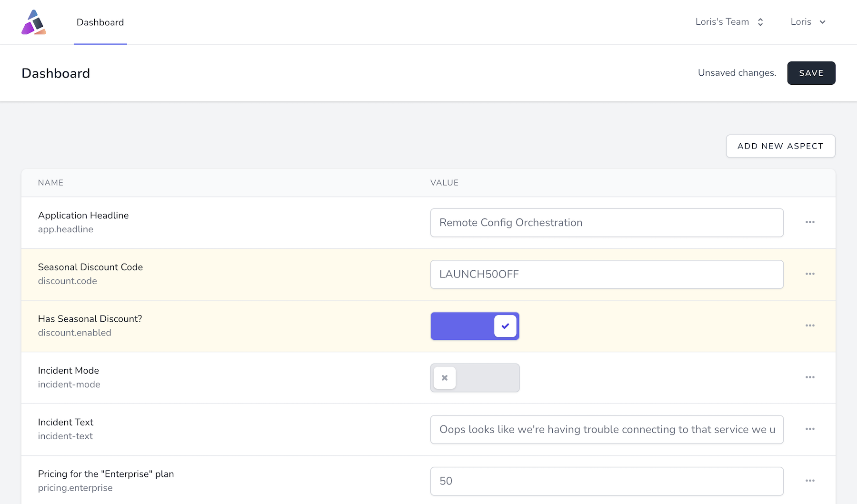
Task: Click the Name column header
Action: click(x=50, y=183)
